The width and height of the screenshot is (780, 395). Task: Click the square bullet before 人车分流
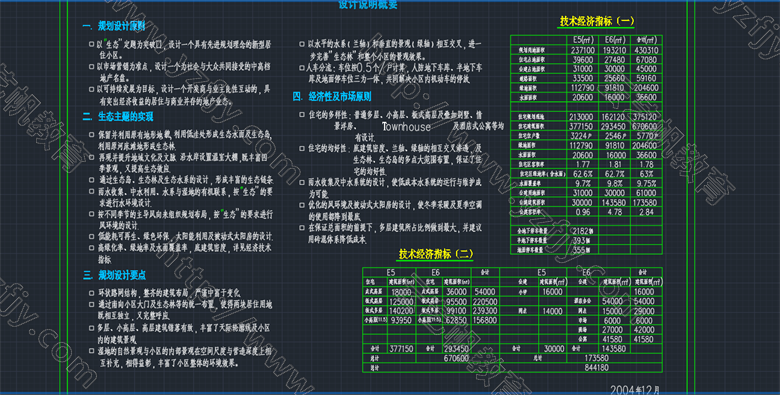[301, 66]
